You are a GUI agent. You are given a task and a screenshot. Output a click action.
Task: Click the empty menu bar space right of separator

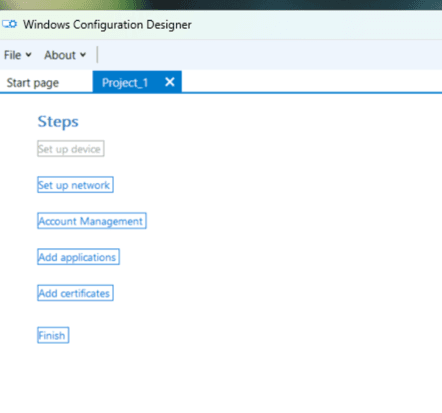click(270, 55)
